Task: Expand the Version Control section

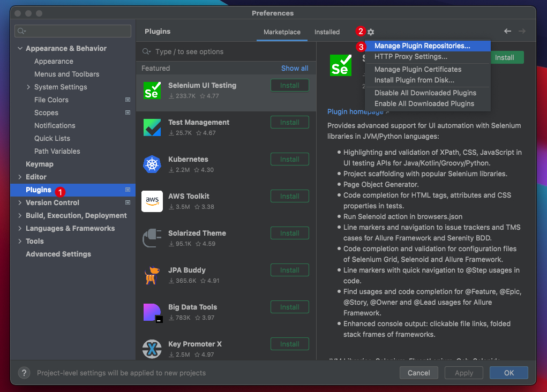Action: pyautogui.click(x=20, y=202)
